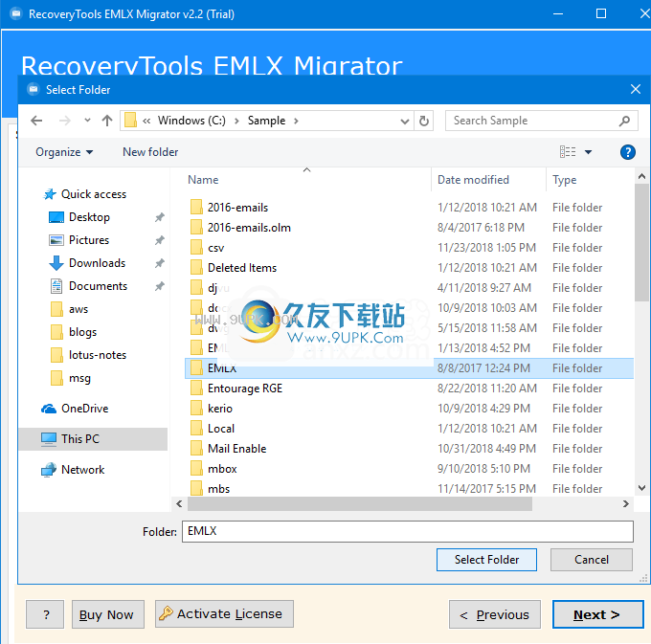Click the Activate License button
This screenshot has height=644, width=651.
click(x=224, y=614)
